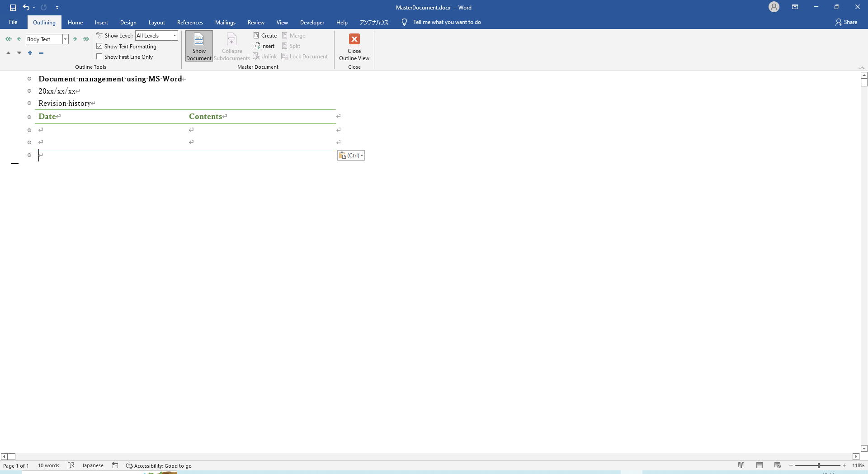This screenshot has width=868, height=474.
Task: Click the vertical scrollbar down arrow
Action: 864,449
